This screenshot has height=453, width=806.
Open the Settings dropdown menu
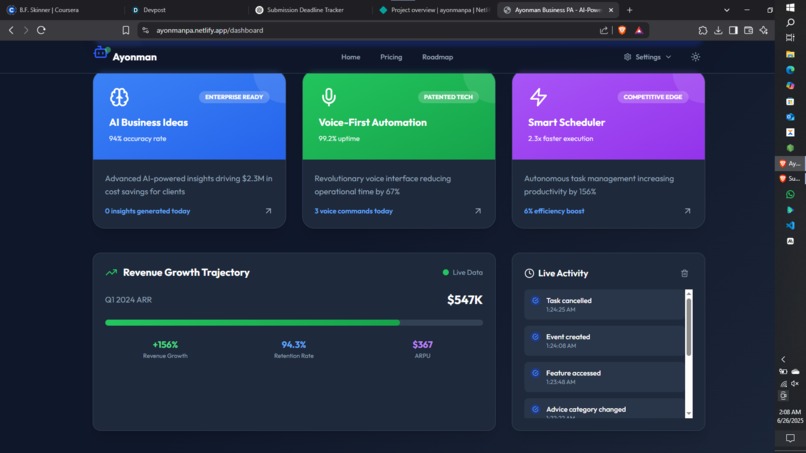pyautogui.click(x=647, y=57)
